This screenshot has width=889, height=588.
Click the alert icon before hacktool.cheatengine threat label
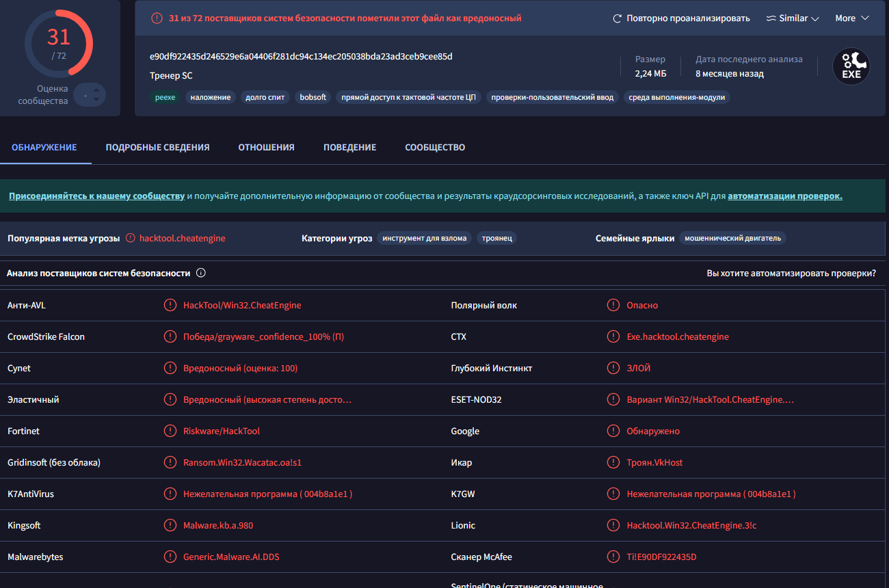click(x=131, y=238)
